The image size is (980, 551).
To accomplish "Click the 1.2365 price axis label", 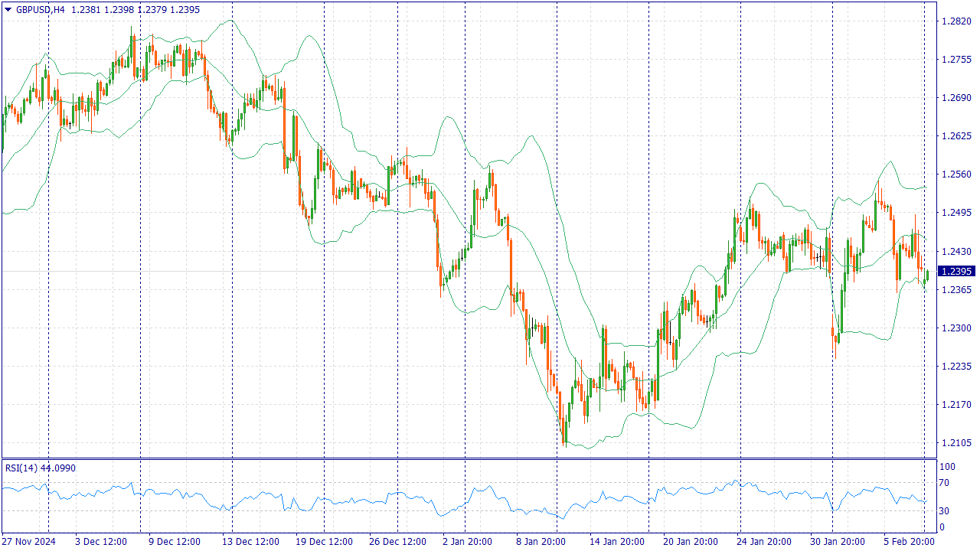I will pos(956,290).
